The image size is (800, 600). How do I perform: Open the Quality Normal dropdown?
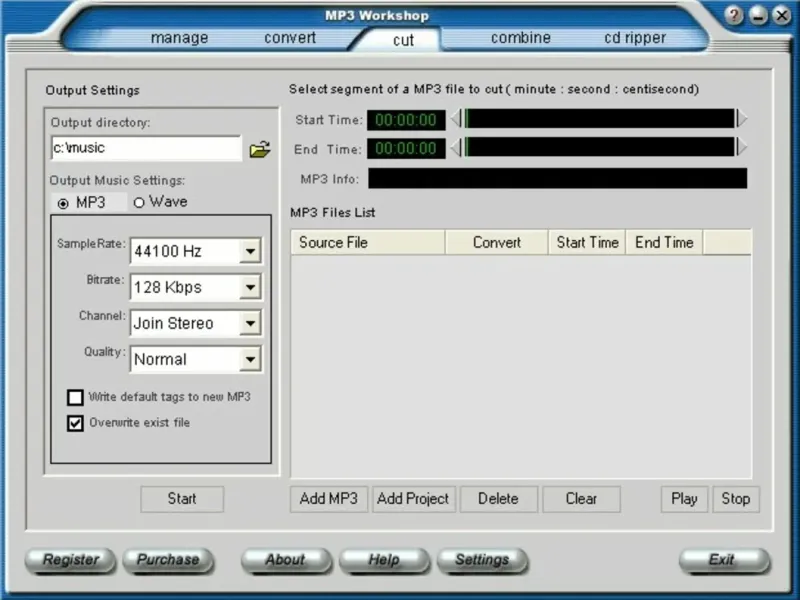[x=250, y=359]
